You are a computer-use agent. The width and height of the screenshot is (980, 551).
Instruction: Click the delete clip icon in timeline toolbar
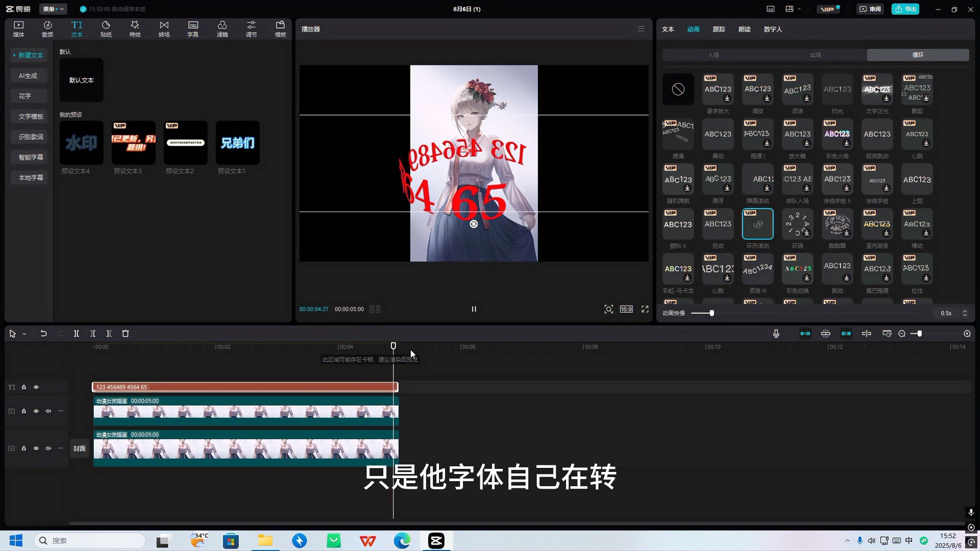(x=126, y=333)
